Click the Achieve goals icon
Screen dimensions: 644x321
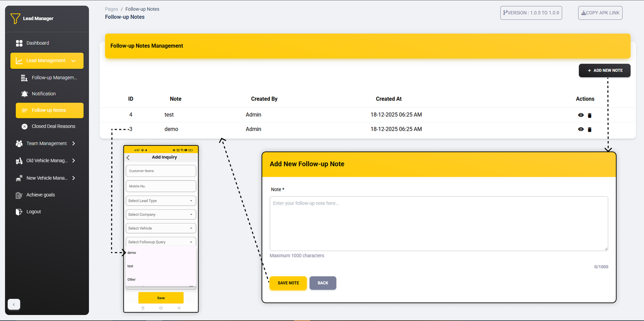pyautogui.click(x=19, y=195)
